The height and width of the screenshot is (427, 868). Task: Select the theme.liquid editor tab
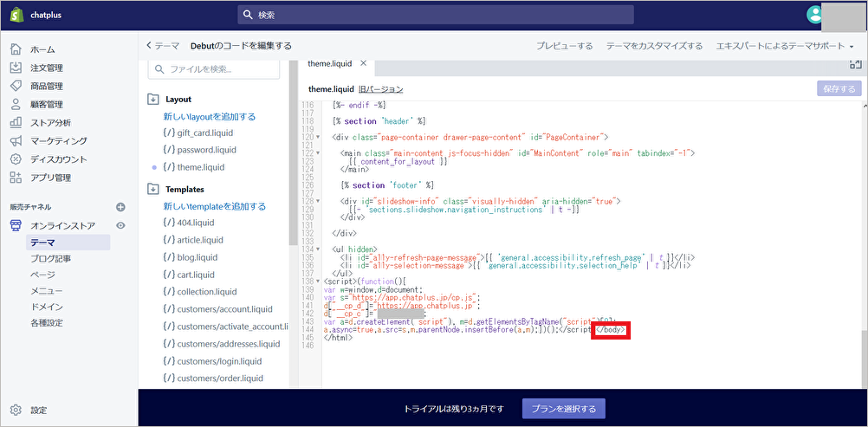[x=330, y=64]
